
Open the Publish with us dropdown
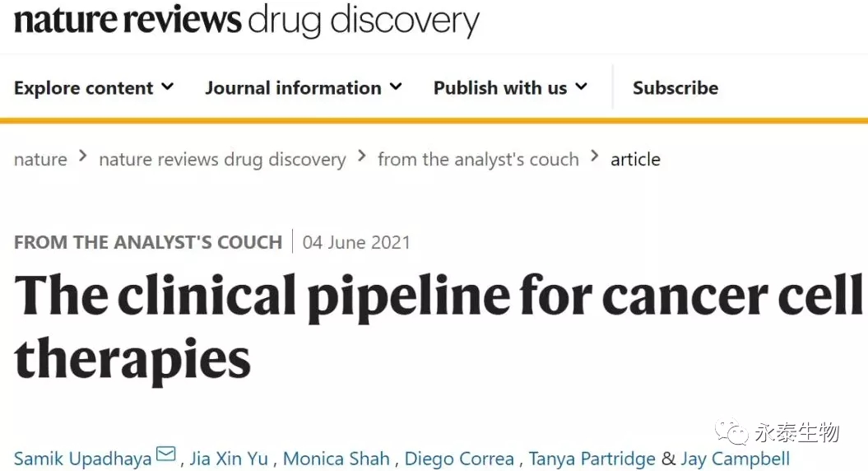tap(510, 88)
